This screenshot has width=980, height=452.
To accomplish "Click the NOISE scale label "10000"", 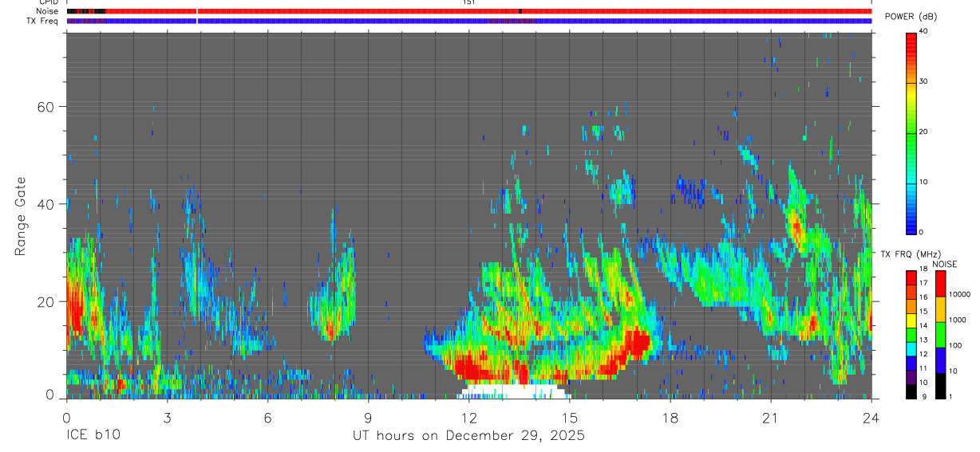I will click(960, 294).
